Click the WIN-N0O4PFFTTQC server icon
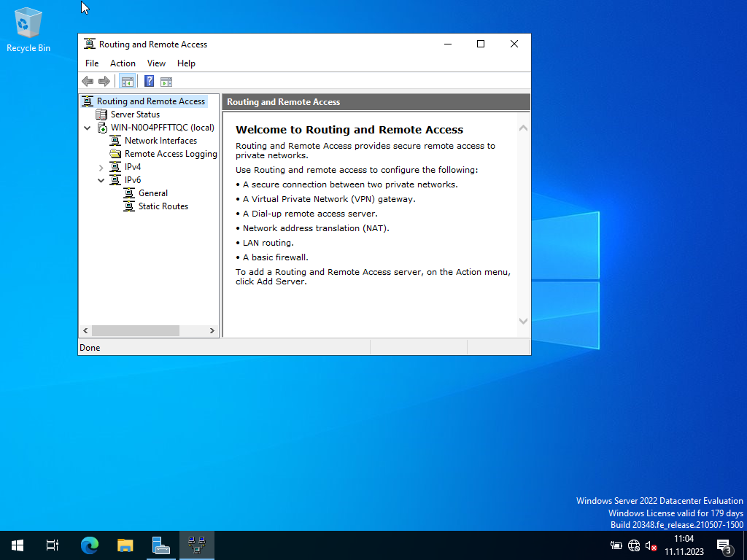Viewport: 747px width, 560px height. click(x=102, y=128)
